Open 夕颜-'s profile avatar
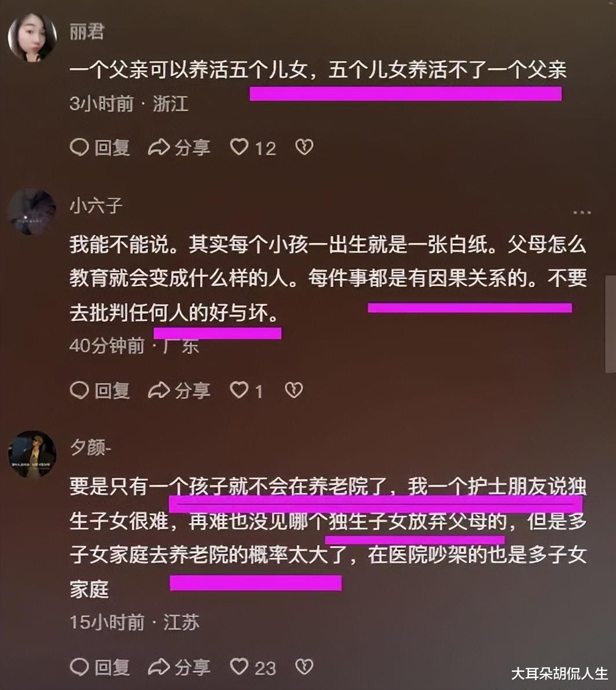 (x=32, y=454)
